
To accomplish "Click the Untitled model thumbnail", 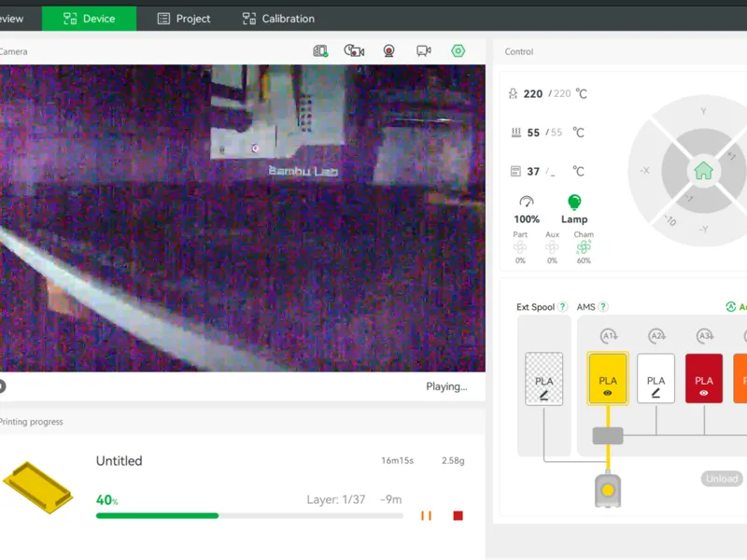I will point(38,487).
